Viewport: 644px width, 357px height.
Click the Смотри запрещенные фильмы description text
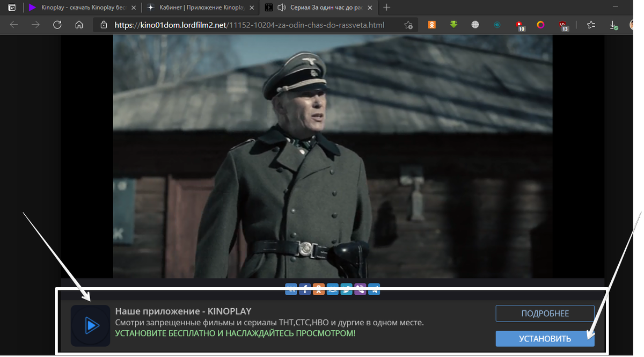[269, 323]
